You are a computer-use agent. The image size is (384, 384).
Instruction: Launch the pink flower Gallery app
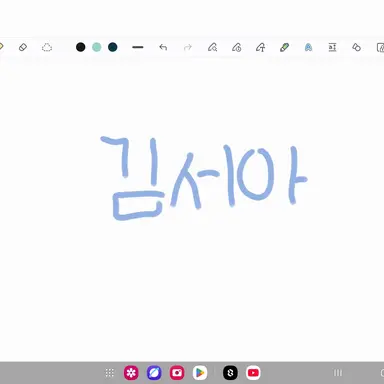pyautogui.click(x=131, y=373)
